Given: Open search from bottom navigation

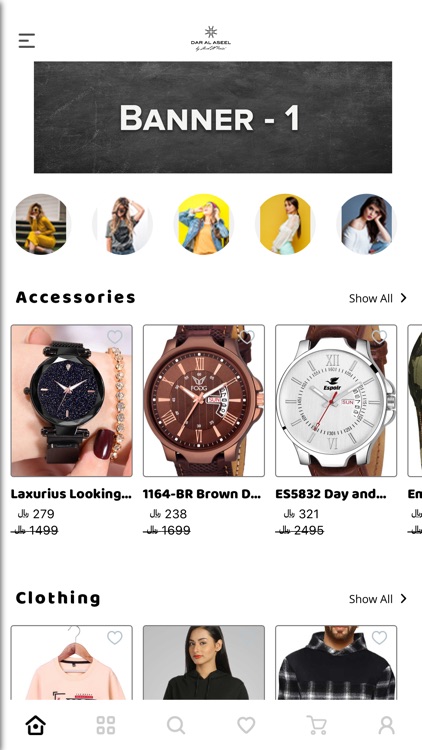Looking at the screenshot, I should (x=176, y=725).
